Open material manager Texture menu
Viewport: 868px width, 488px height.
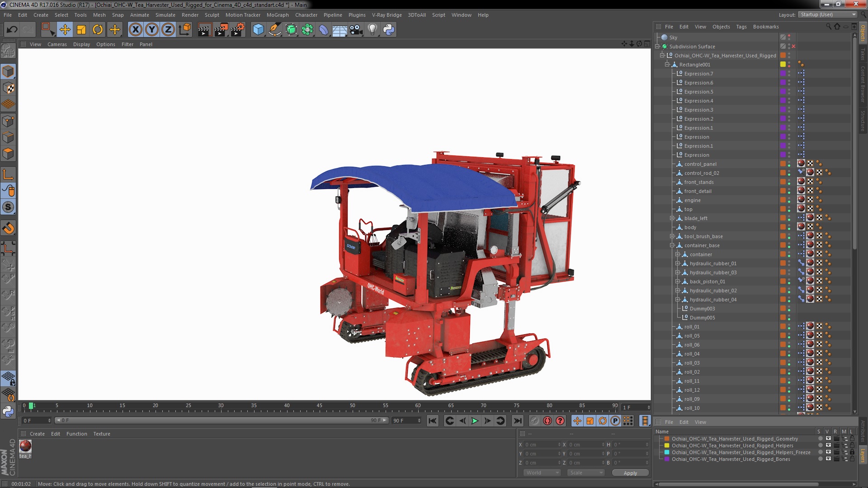pos(102,434)
